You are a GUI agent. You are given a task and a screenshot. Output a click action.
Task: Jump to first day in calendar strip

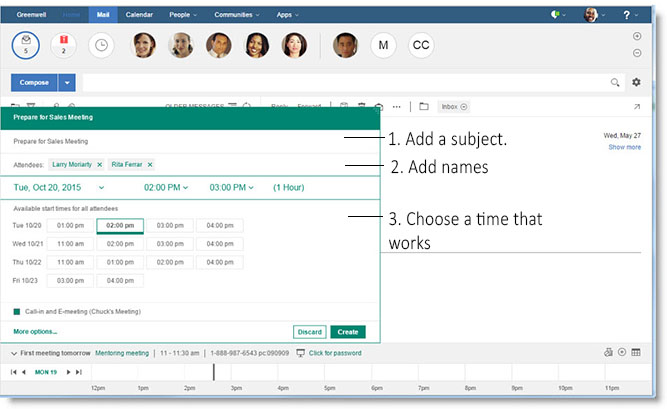pos(14,372)
